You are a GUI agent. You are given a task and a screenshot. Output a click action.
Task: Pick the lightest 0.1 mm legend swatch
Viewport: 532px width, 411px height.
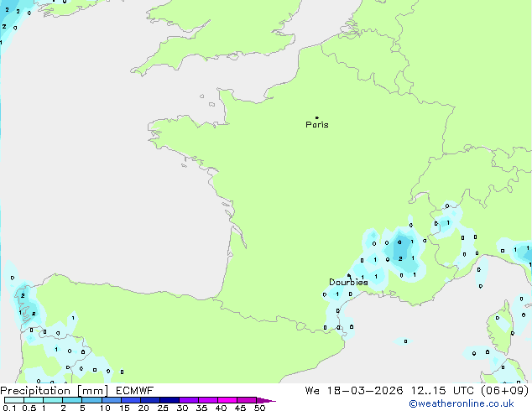tap(13, 400)
